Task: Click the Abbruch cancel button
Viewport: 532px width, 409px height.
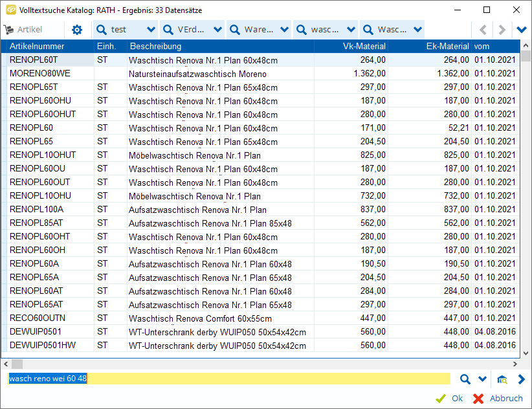Action: [x=498, y=399]
